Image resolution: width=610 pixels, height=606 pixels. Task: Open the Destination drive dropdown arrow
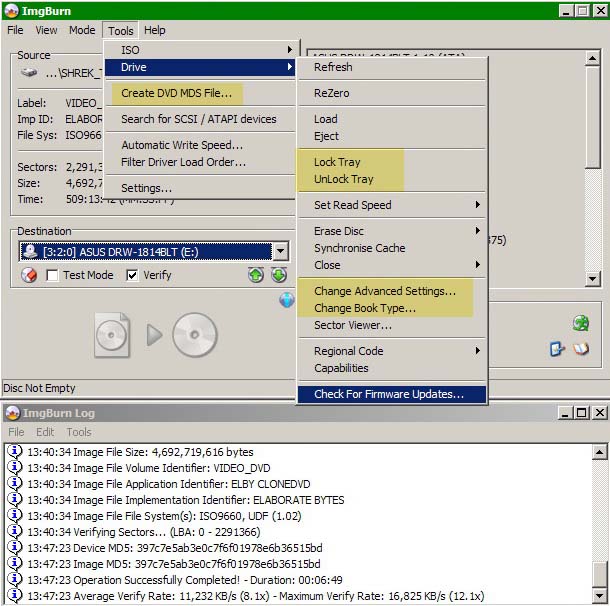point(280,251)
